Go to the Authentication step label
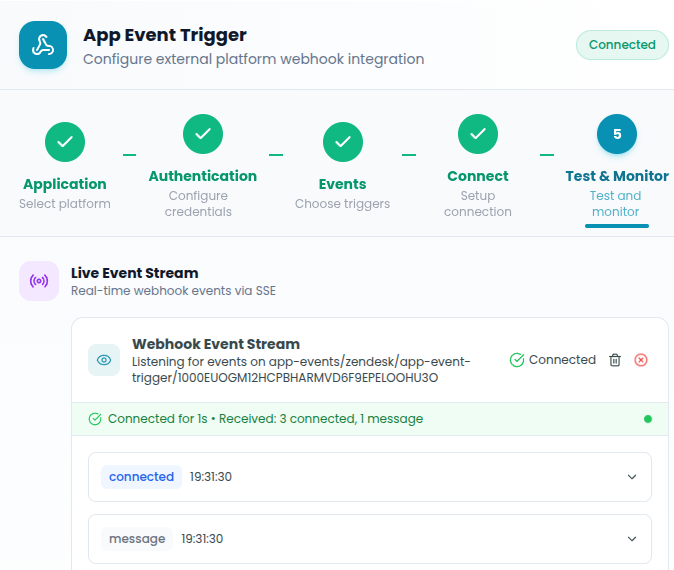The height and width of the screenshot is (570, 674). (x=203, y=176)
